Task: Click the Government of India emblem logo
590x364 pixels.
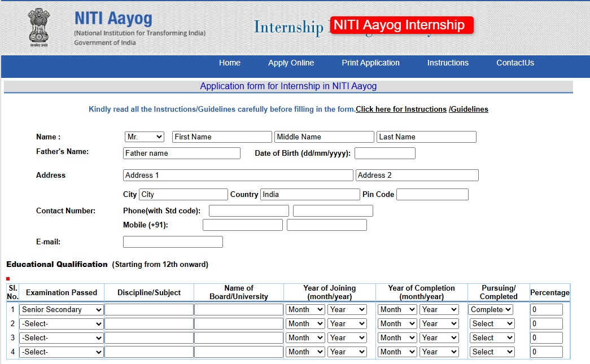Action: pos(38,27)
